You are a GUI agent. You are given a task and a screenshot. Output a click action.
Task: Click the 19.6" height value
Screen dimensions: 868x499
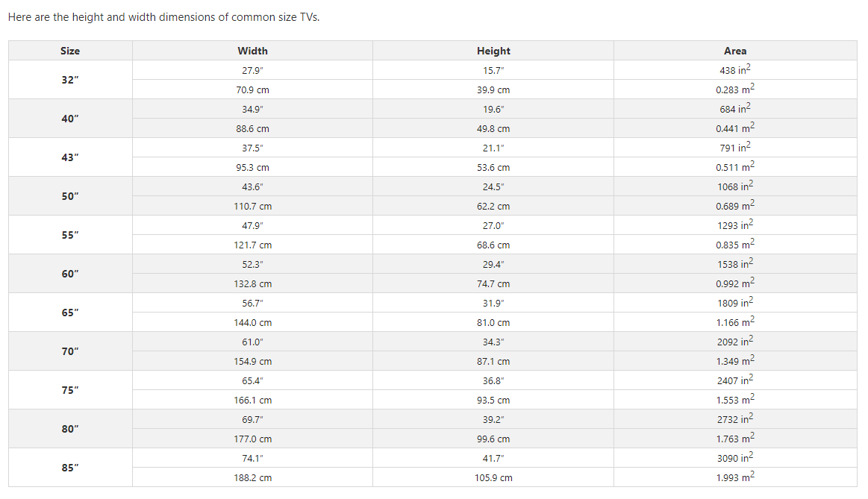point(493,109)
